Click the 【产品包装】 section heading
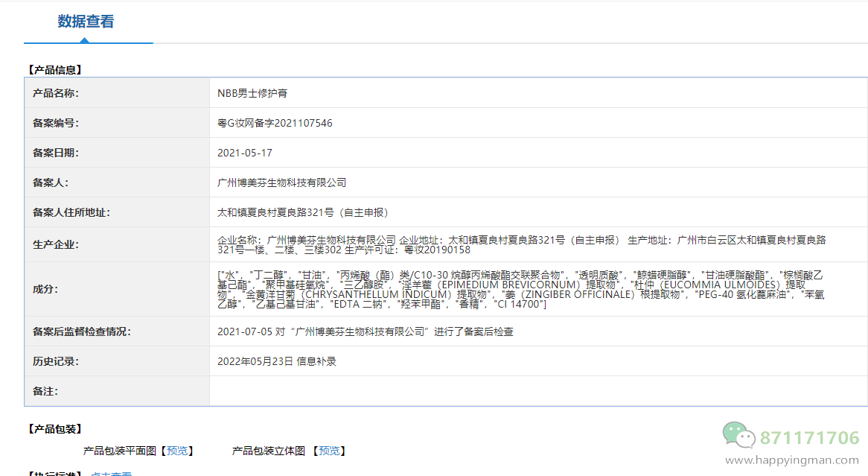868x476 pixels. click(x=54, y=429)
